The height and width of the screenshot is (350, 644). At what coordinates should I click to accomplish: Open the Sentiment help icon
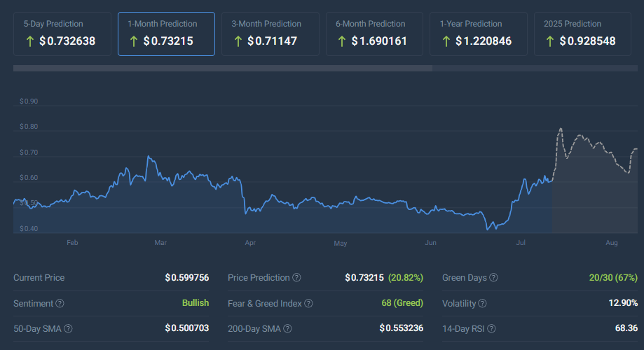point(60,303)
